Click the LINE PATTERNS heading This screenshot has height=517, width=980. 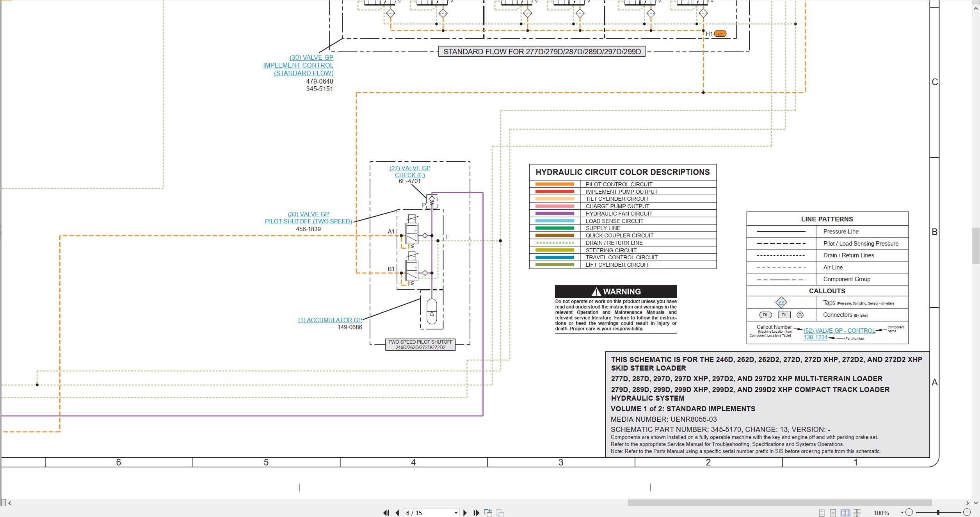pyautogui.click(x=827, y=219)
